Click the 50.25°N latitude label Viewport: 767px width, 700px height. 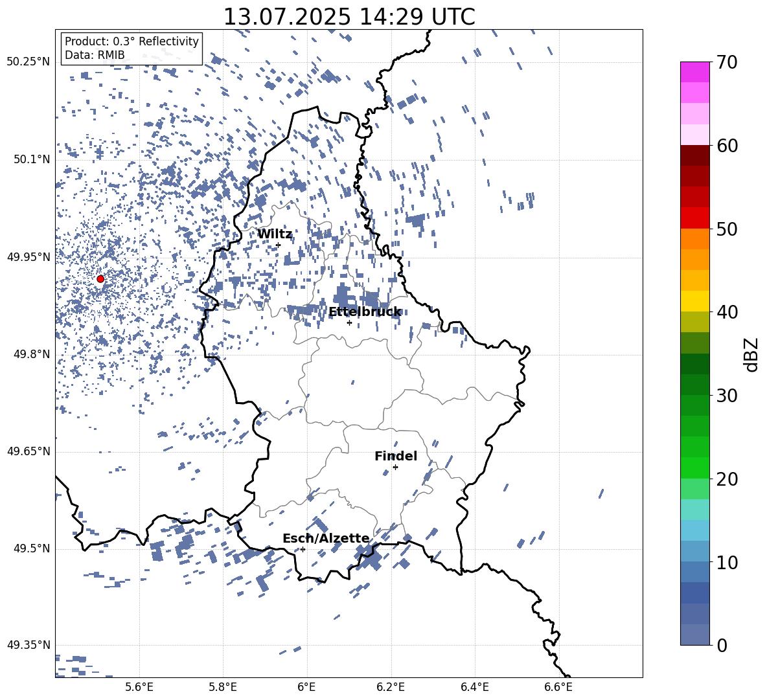pyautogui.click(x=29, y=62)
